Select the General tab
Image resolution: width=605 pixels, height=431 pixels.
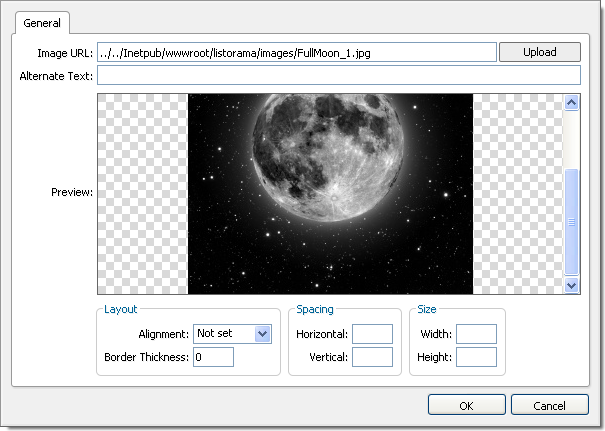click(42, 23)
